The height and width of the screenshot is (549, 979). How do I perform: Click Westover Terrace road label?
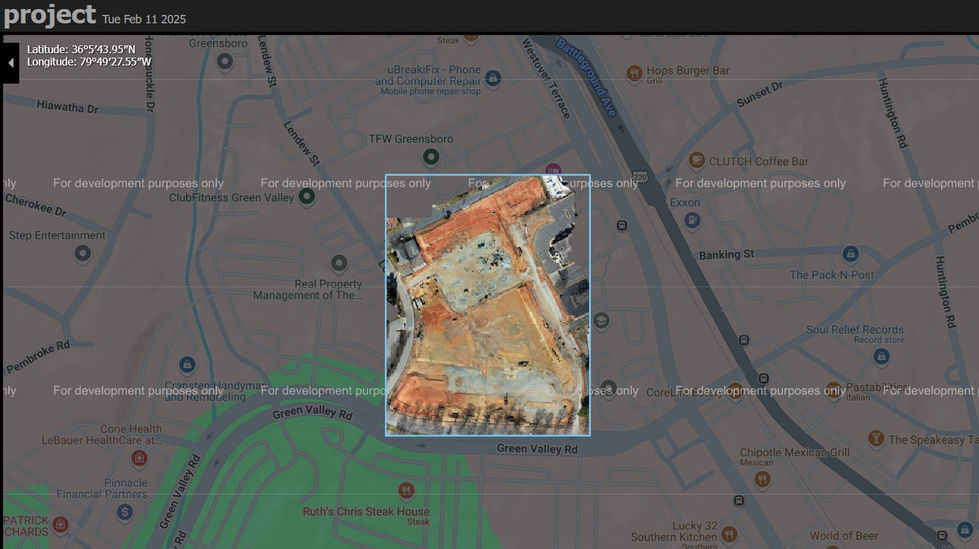click(x=546, y=78)
